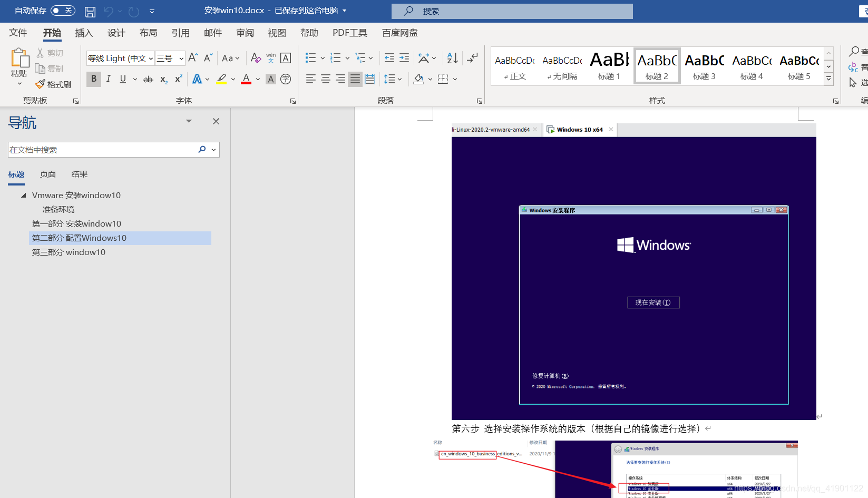Toggle subscript formatting
Viewport: 868px width, 498px height.
click(164, 79)
